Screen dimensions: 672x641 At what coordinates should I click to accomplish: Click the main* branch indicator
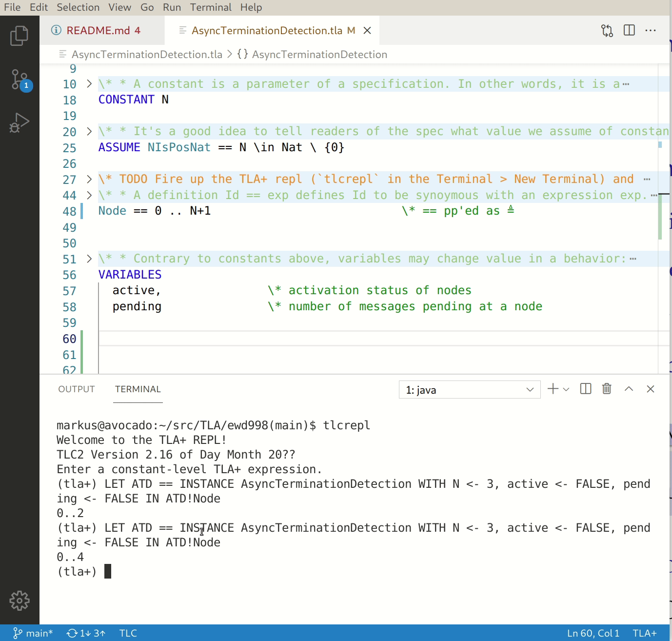[x=33, y=633]
